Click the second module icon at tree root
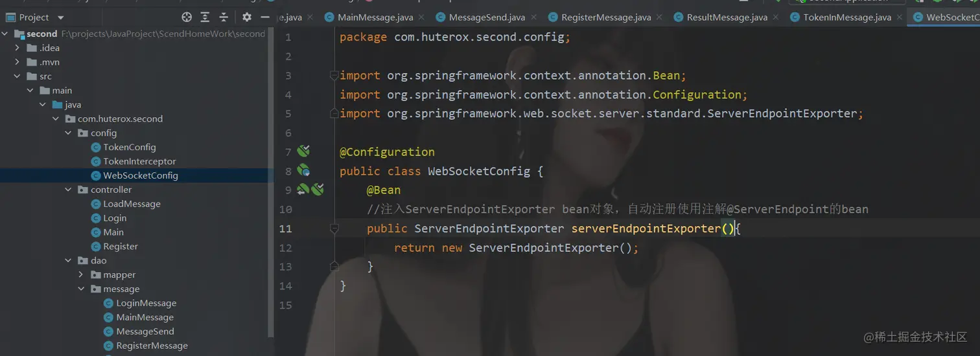This screenshot has width=980, height=356. point(19,34)
